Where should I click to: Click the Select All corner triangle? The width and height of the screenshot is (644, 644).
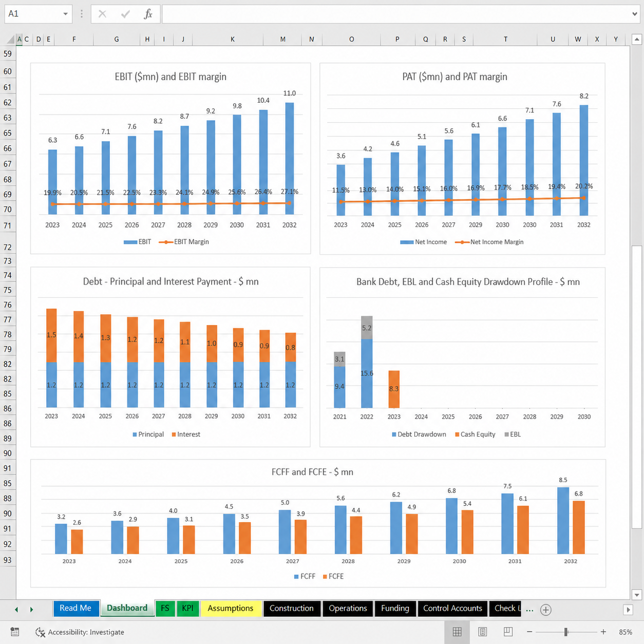coord(10,39)
